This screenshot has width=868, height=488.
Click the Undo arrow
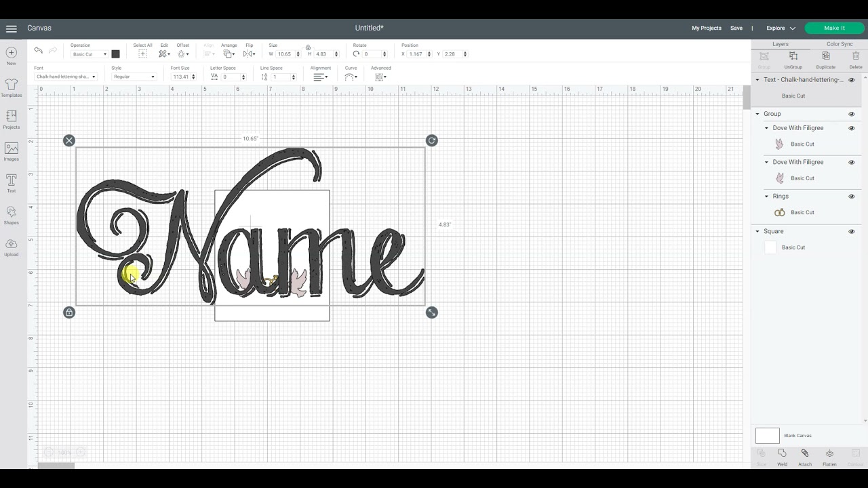[39, 50]
